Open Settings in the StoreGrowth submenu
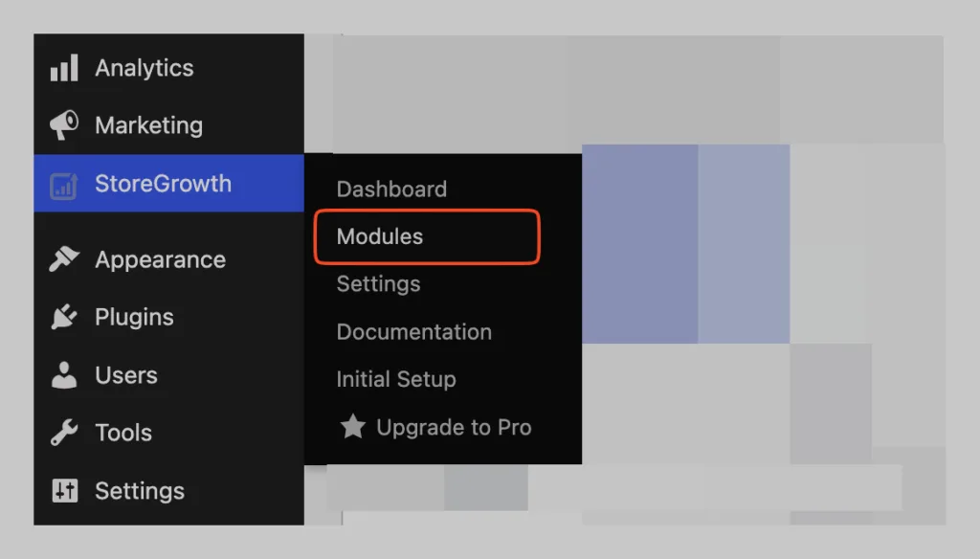This screenshot has width=980, height=559. pyautogui.click(x=378, y=284)
